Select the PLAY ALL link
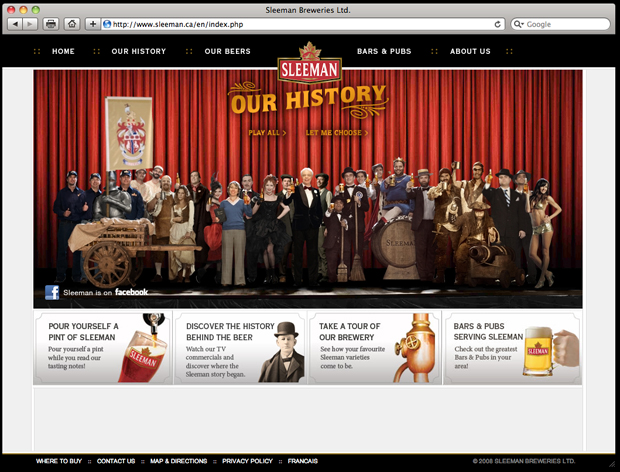Viewport: 620px width, 472px height. 267,133
